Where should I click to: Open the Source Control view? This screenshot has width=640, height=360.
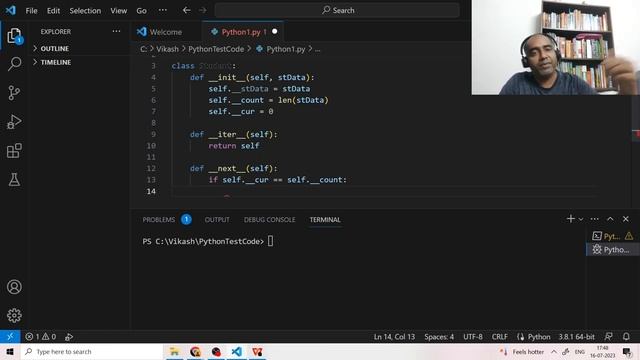click(x=14, y=93)
